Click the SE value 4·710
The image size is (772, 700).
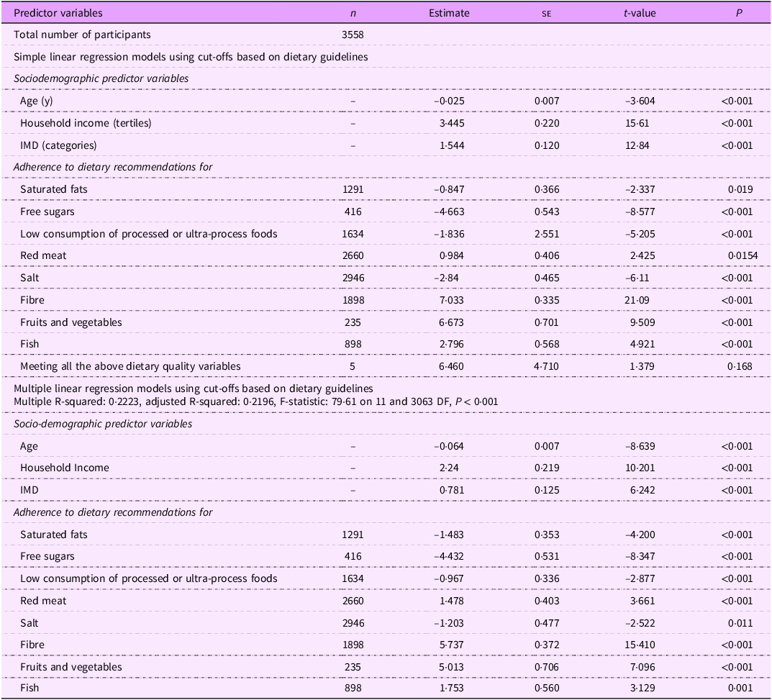coord(547,366)
